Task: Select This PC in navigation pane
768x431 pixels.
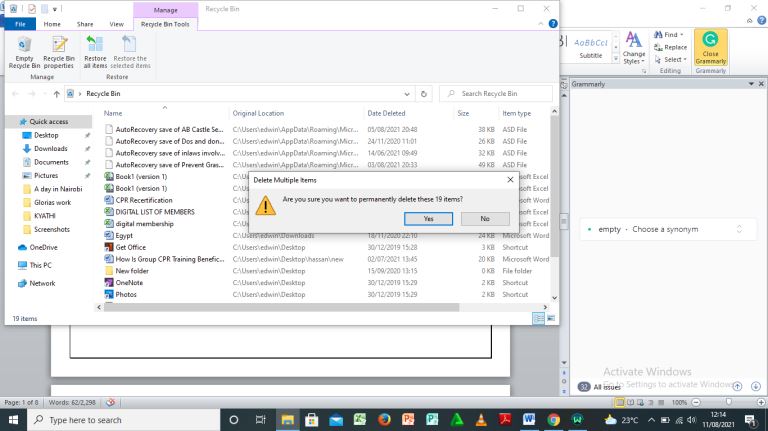Action: (x=40, y=265)
